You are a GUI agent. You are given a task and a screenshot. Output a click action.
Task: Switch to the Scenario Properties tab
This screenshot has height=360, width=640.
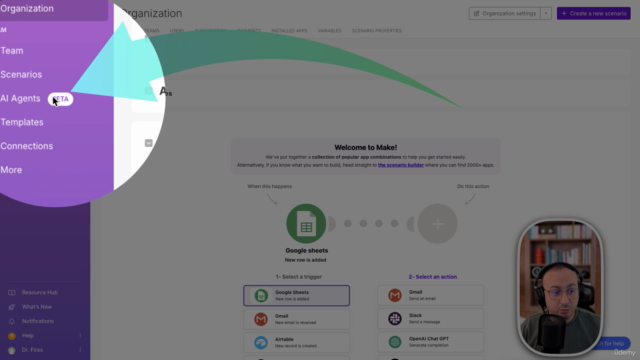(377, 31)
